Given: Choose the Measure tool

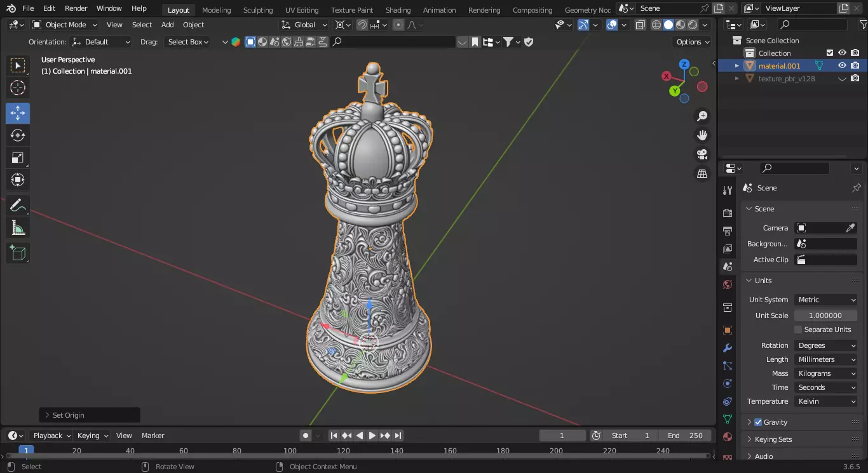Looking at the screenshot, I should point(18,228).
